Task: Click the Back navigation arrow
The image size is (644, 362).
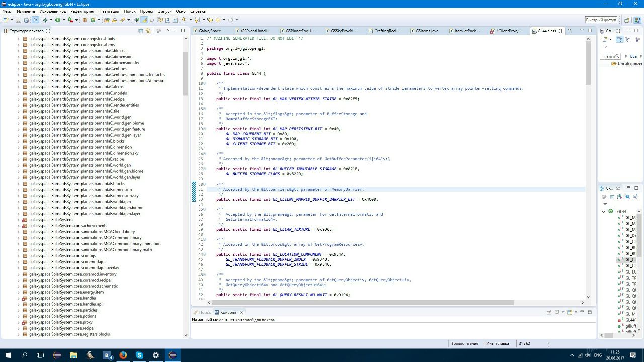Action: [x=218, y=20]
